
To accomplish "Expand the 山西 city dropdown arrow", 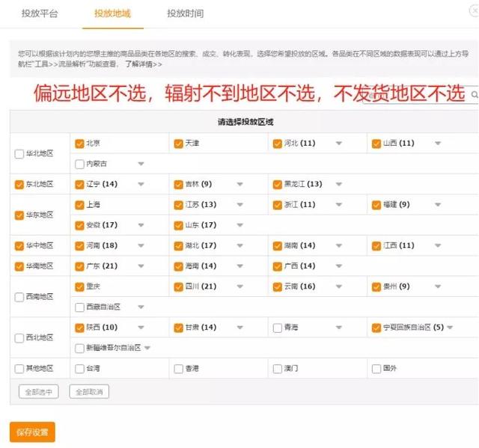I will pos(438,143).
